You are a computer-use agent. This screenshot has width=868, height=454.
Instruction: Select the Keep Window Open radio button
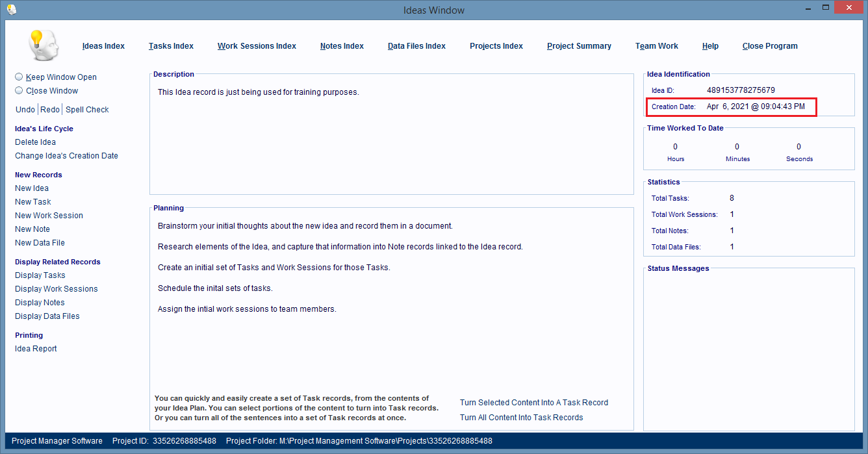pyautogui.click(x=19, y=77)
